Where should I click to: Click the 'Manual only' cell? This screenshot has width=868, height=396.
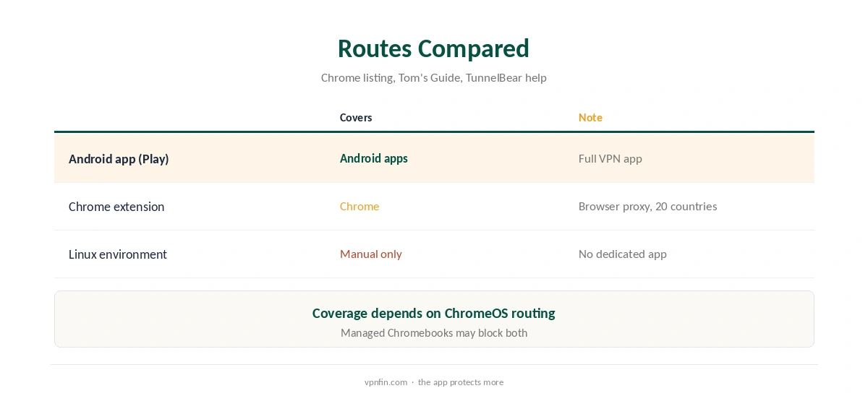371,254
